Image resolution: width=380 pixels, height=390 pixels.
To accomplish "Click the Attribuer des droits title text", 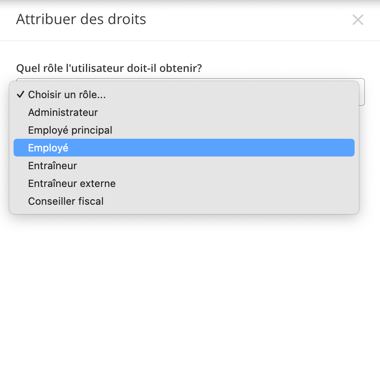I will pyautogui.click(x=81, y=19).
